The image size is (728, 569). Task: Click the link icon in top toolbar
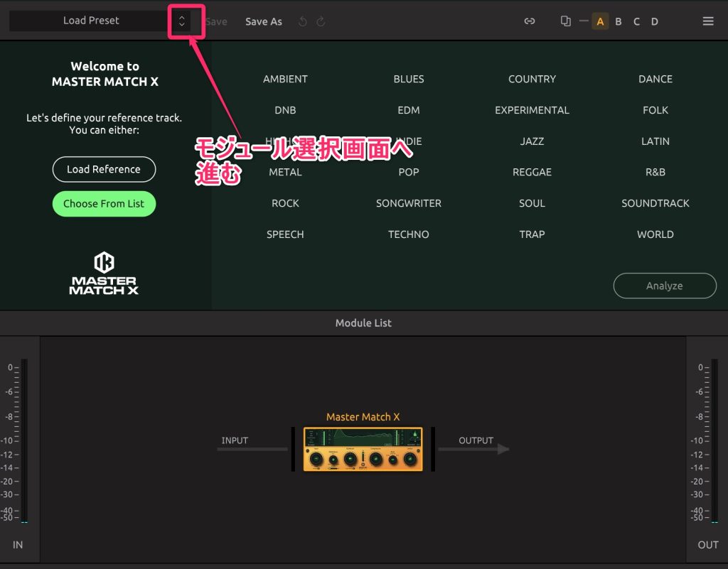coord(529,21)
